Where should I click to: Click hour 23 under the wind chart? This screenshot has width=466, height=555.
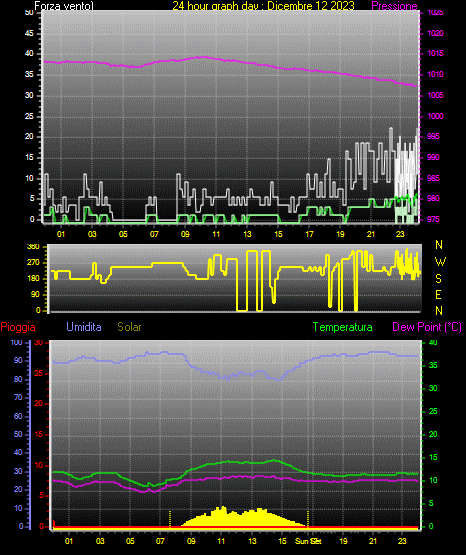(x=400, y=234)
